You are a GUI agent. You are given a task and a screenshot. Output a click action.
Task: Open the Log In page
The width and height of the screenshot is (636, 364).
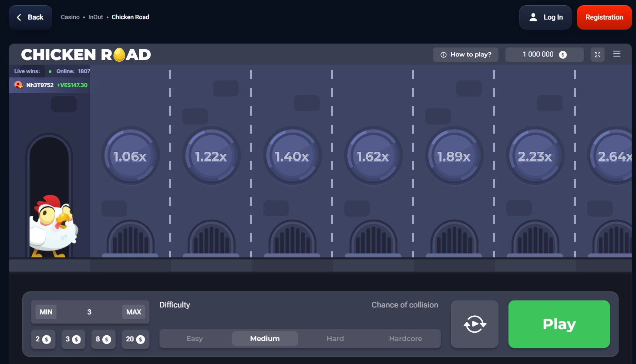[545, 17]
